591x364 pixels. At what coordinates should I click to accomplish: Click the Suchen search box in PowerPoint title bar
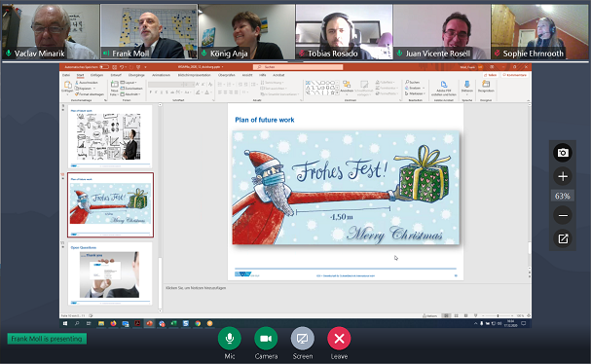point(298,67)
